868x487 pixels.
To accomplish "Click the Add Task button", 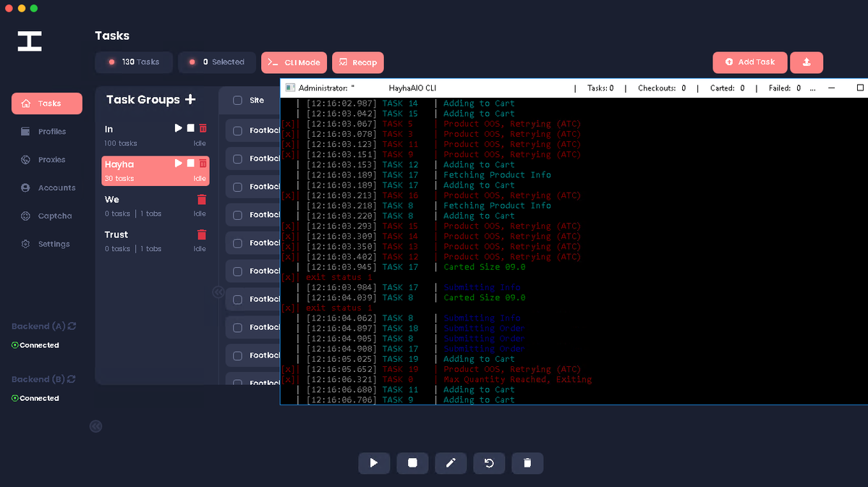I will pyautogui.click(x=749, y=62).
